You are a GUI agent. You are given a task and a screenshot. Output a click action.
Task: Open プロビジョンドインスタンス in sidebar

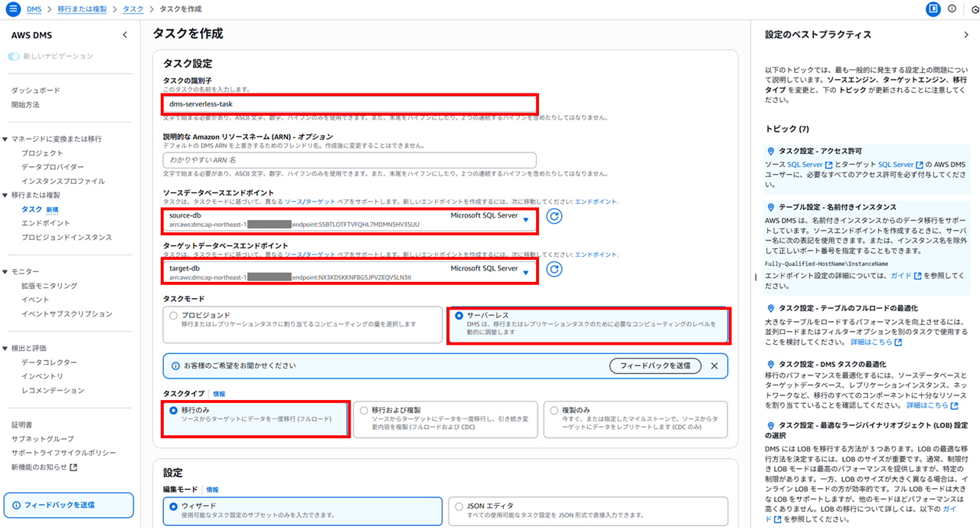tap(67, 237)
